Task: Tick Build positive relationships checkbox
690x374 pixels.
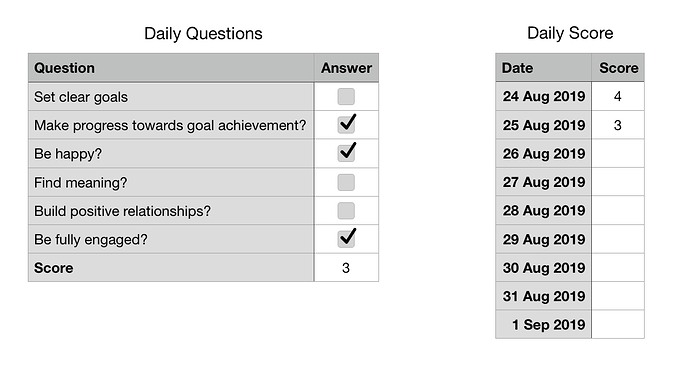Action: 346,211
